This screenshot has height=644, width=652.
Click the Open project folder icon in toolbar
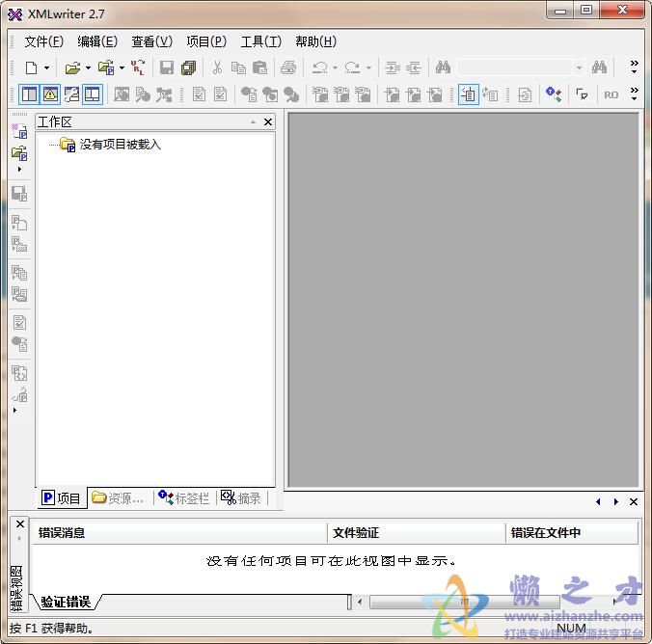(x=106, y=67)
